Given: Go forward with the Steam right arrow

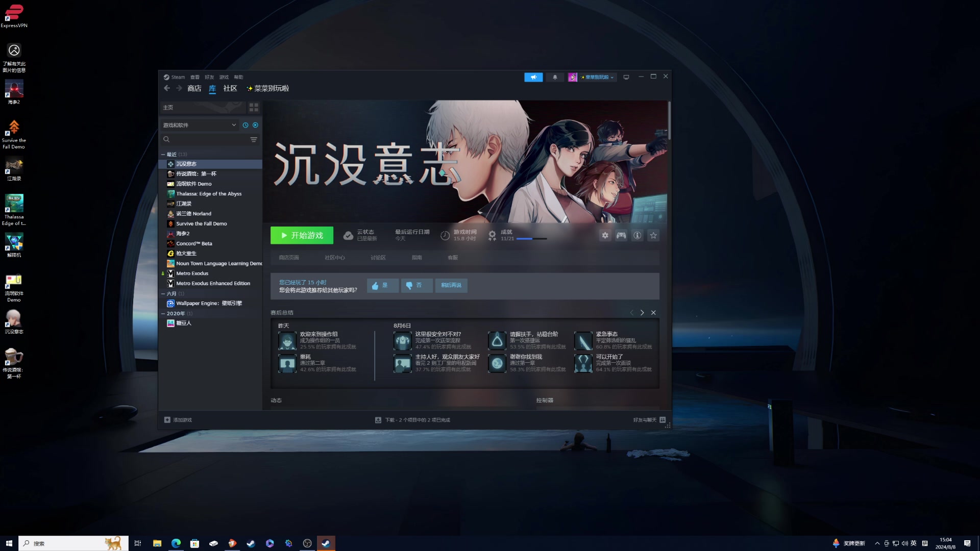Looking at the screenshot, I should 179,88.
